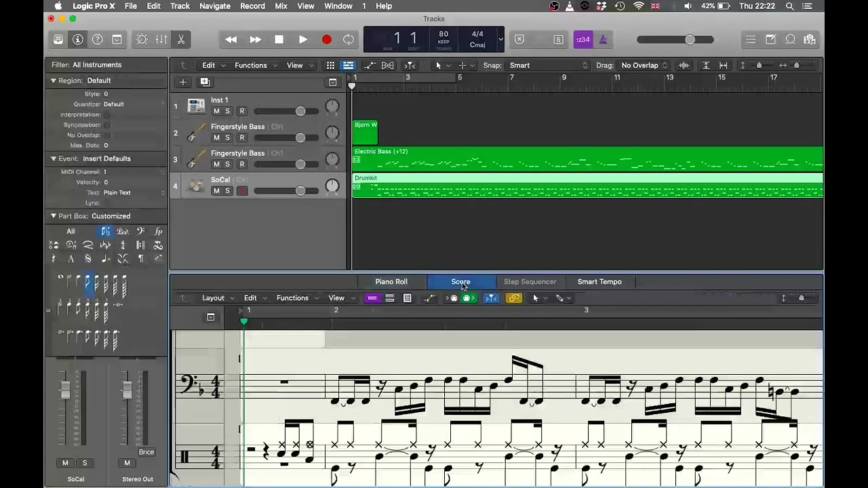Toggle the waveform zoom button
Screen dimensions: 868x488
(684, 65)
